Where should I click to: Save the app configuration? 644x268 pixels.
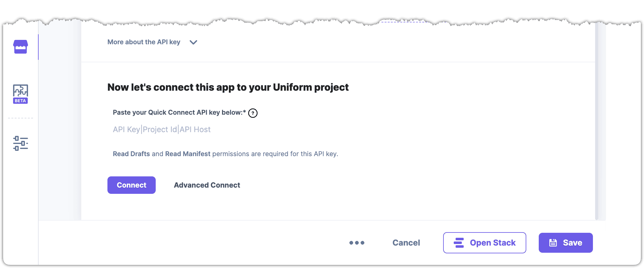point(566,243)
